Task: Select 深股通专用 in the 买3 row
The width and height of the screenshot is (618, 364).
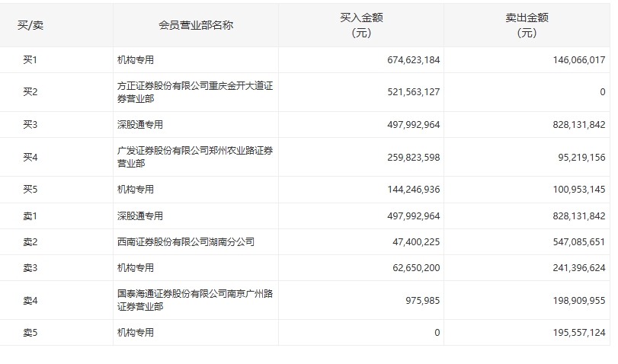Action: coord(139,125)
